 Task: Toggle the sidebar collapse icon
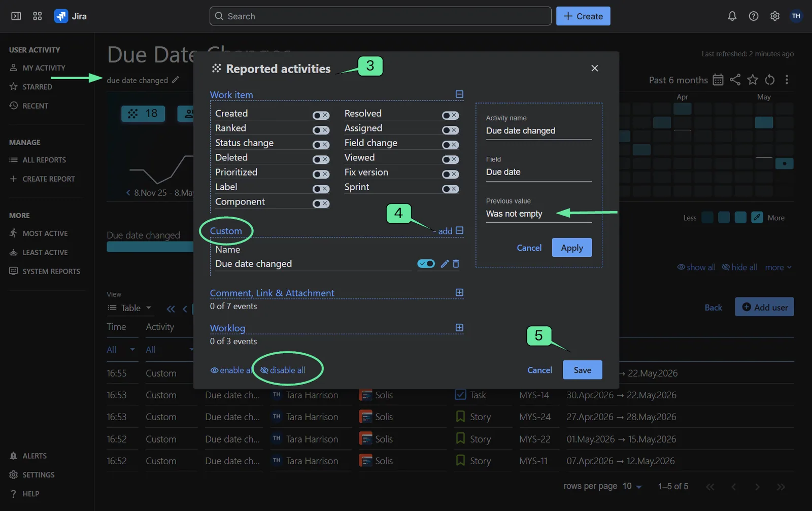pyautogui.click(x=16, y=16)
